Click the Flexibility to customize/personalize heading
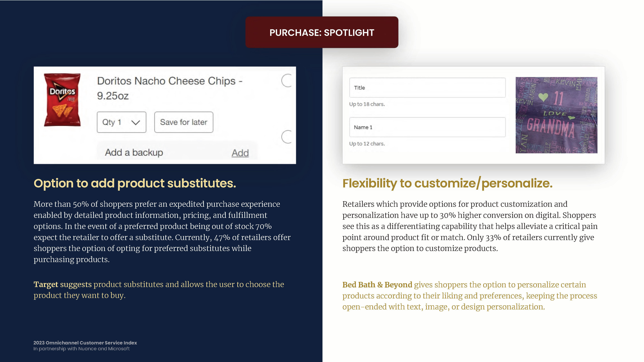This screenshot has height=362, width=644. [448, 183]
